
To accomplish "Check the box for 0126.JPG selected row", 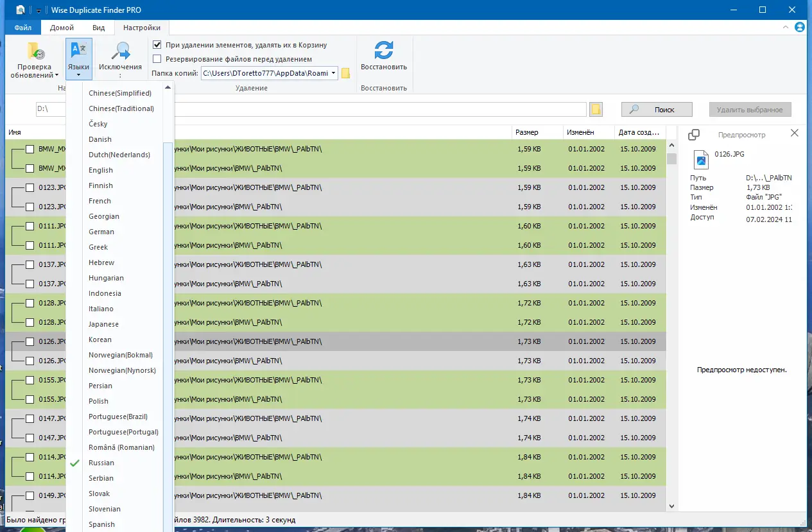I will [x=30, y=341].
